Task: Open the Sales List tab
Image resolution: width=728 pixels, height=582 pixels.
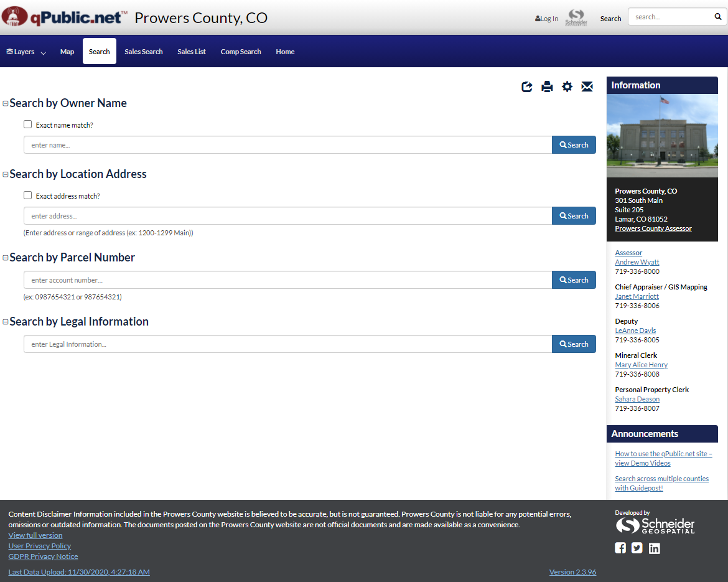Action: 191,52
